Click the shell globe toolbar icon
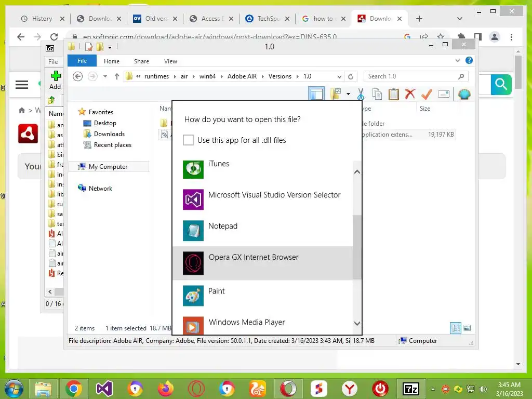This screenshot has width=532, height=399. (464, 94)
